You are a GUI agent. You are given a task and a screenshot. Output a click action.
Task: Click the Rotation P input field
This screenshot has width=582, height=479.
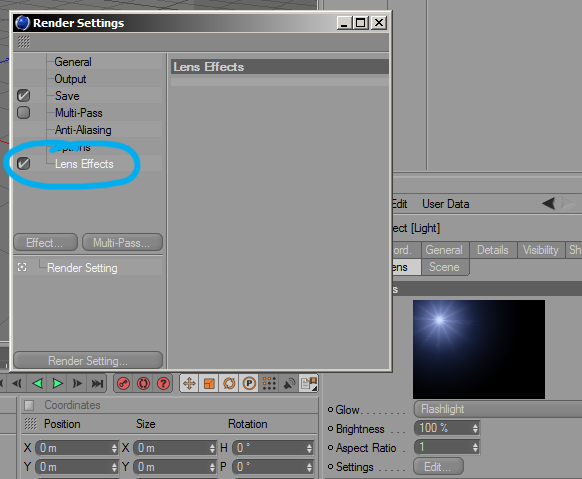[x=273, y=467]
